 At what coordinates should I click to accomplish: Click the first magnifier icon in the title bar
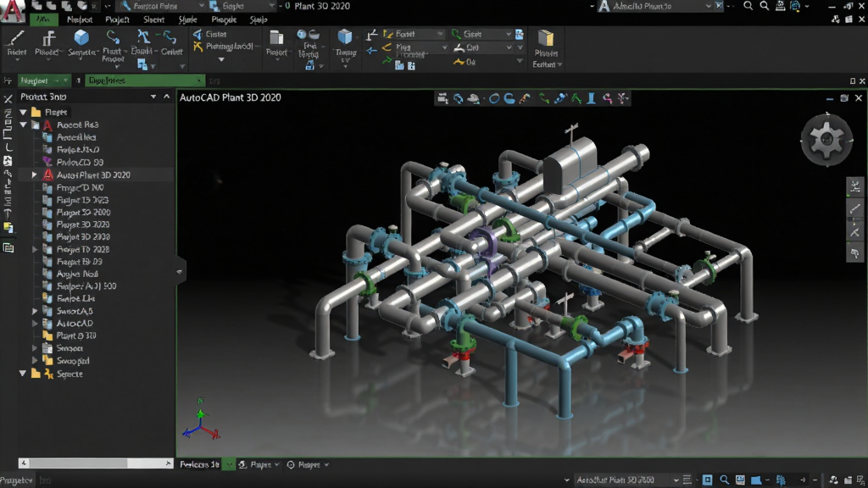tap(748, 6)
